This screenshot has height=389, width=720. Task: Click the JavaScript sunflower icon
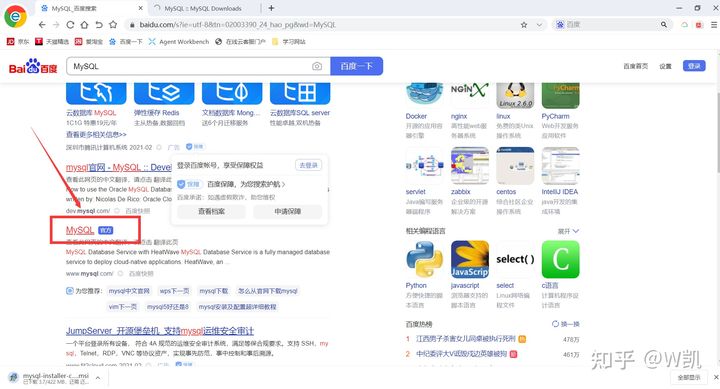point(469,259)
